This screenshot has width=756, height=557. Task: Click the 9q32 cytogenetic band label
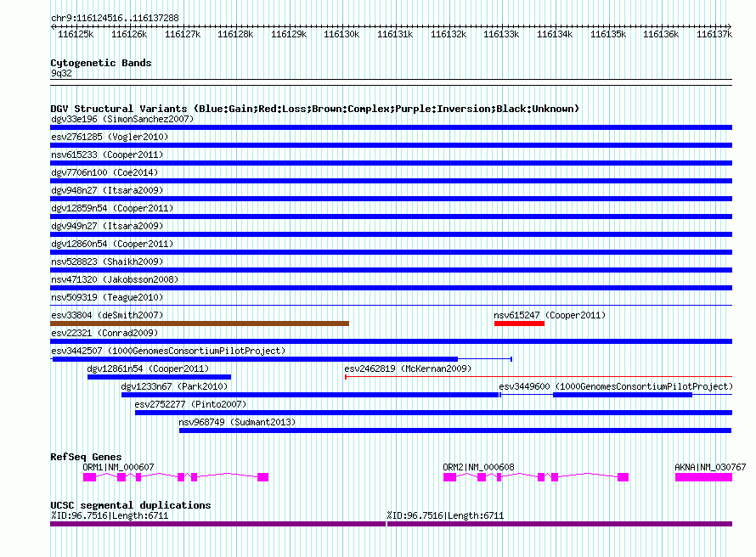[x=61, y=73]
